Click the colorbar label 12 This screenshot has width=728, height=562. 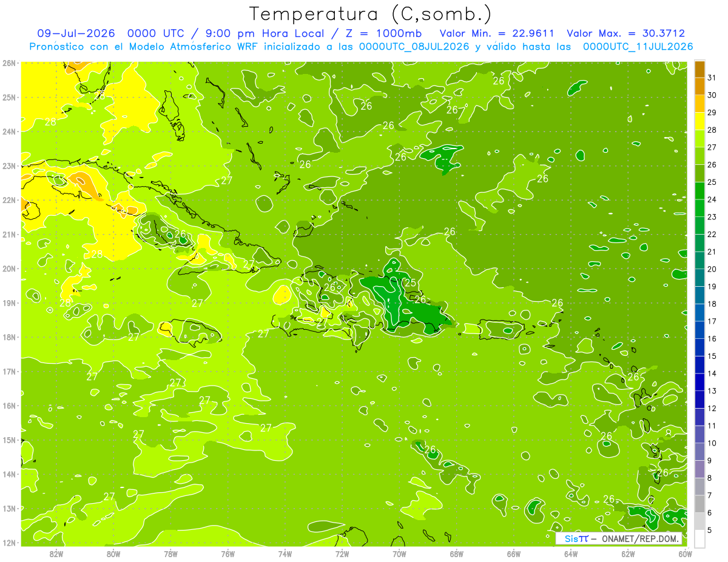[712, 408]
